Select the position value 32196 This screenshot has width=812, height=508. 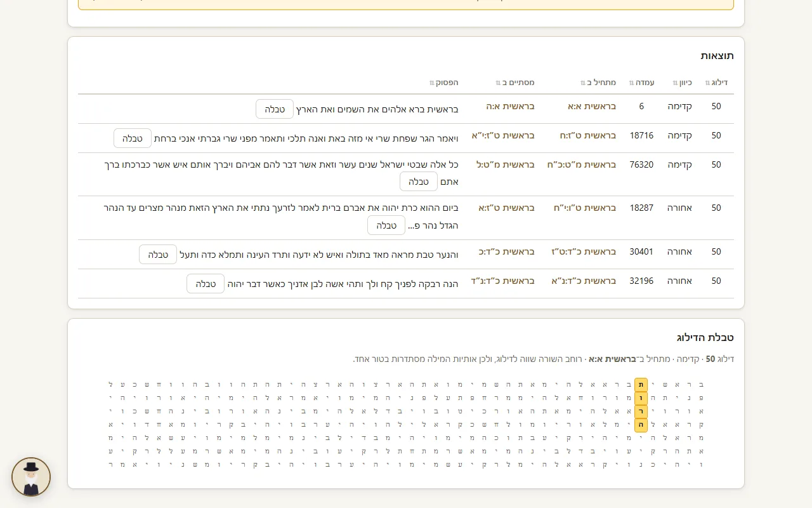click(641, 281)
